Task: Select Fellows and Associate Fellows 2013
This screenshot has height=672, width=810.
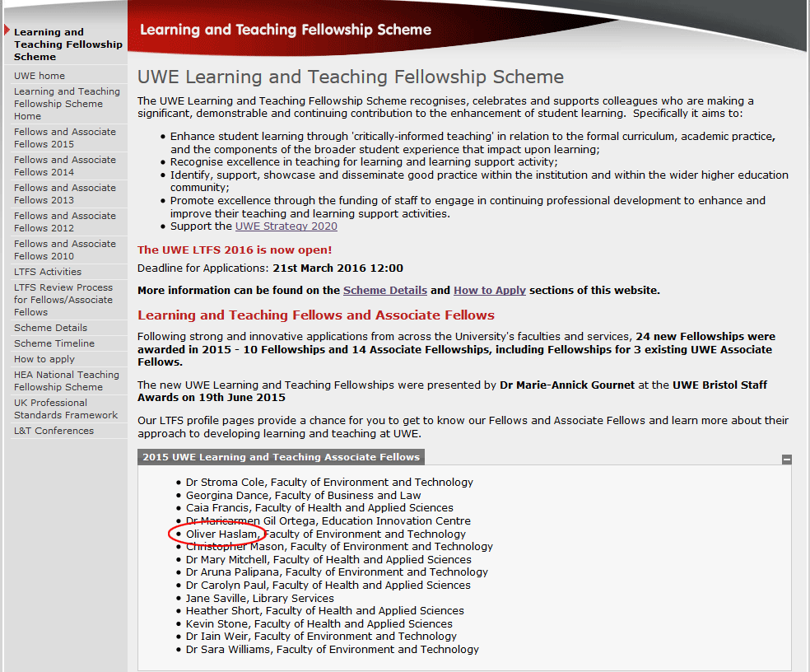Action: [x=65, y=194]
